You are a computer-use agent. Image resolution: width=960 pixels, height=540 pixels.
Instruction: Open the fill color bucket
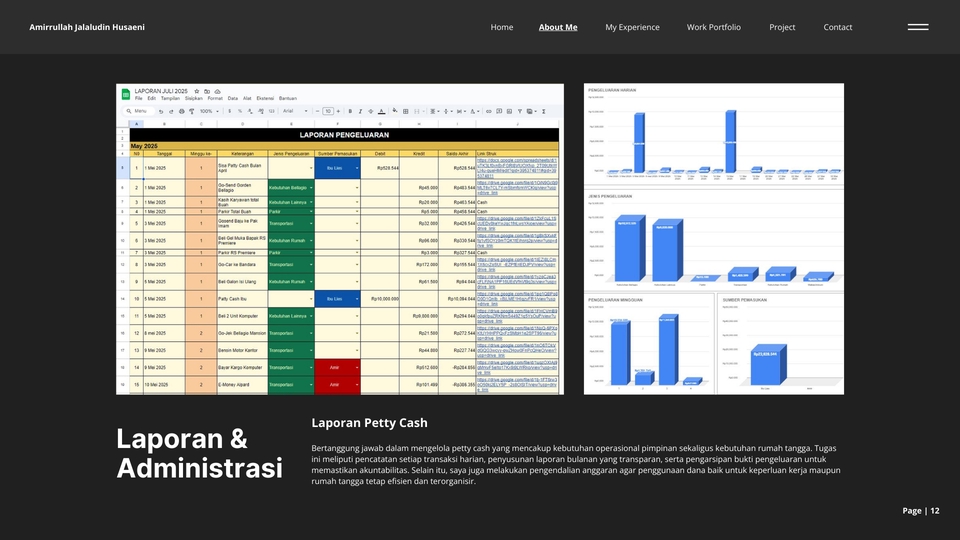click(395, 111)
